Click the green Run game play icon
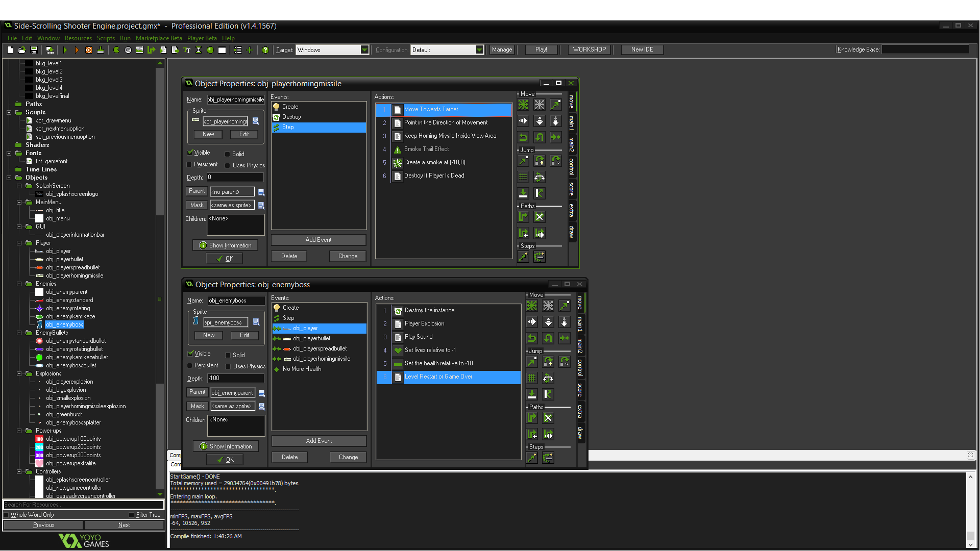This screenshot has width=980, height=551. tap(65, 50)
